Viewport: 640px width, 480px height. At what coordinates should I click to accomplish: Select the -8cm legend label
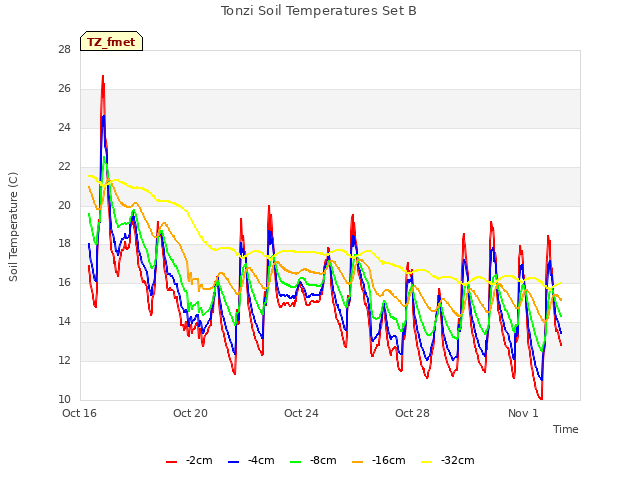(x=323, y=460)
